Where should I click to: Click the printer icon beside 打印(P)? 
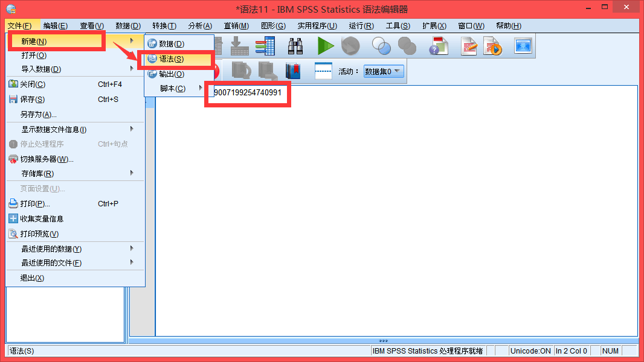[x=13, y=203]
